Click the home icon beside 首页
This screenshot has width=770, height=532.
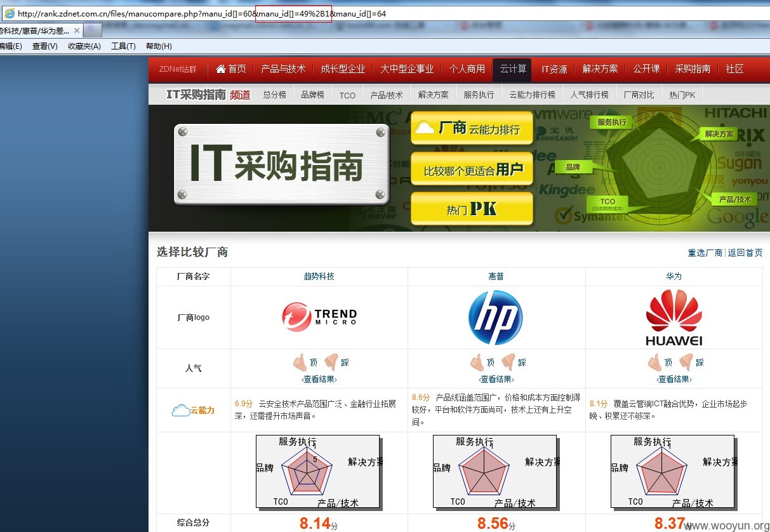(221, 69)
